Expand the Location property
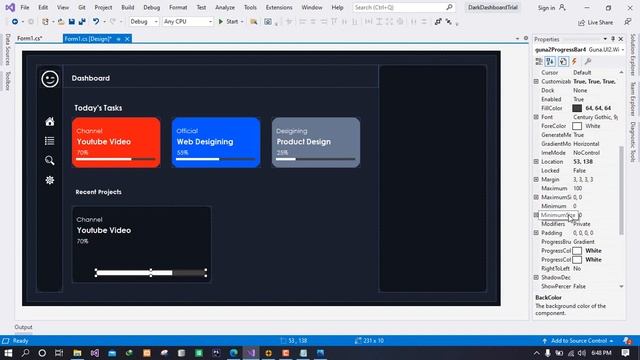The height and width of the screenshot is (360, 640). [536, 162]
